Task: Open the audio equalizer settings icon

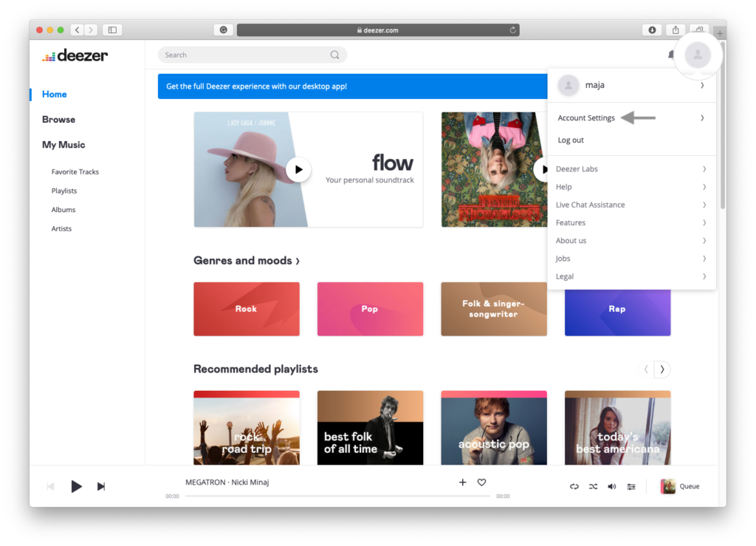Action: tap(630, 486)
